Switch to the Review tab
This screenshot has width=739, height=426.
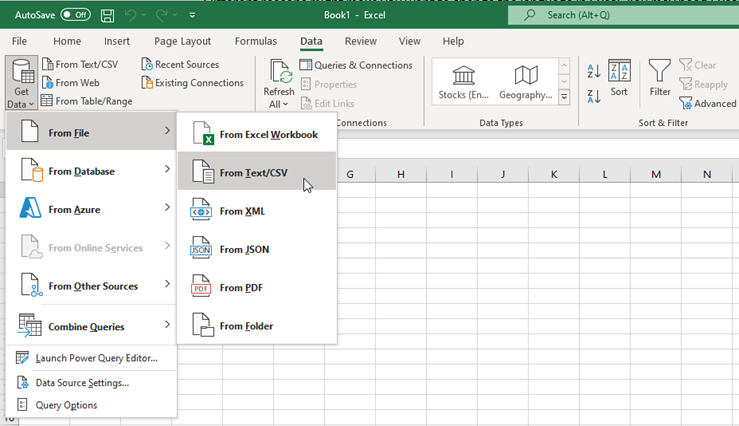point(361,41)
